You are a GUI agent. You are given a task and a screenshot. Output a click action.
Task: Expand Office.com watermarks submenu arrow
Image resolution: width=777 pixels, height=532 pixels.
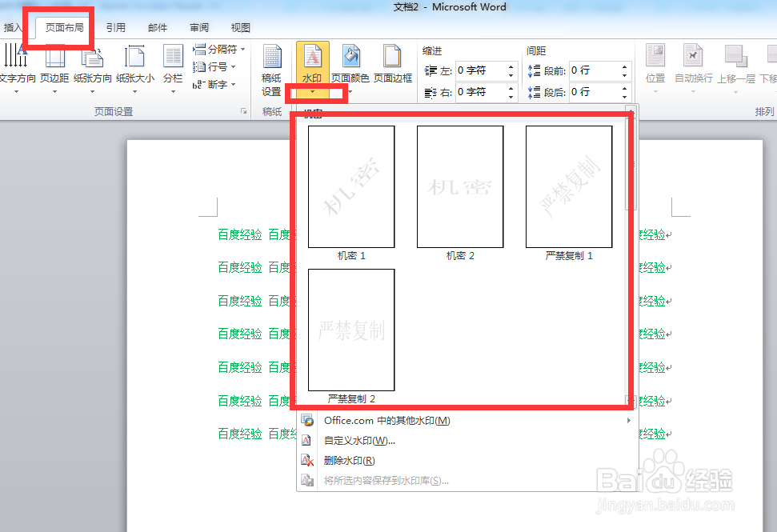tap(629, 421)
